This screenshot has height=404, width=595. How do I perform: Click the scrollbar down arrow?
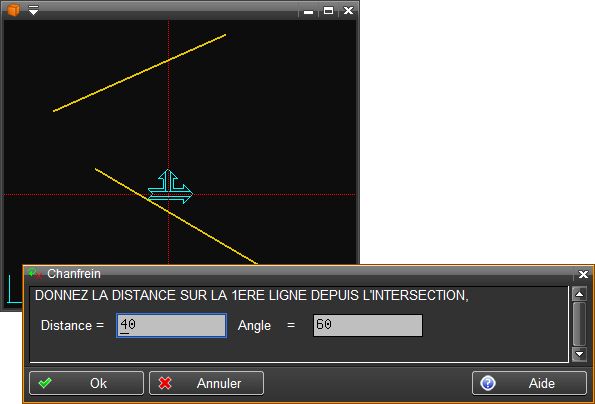(579, 354)
